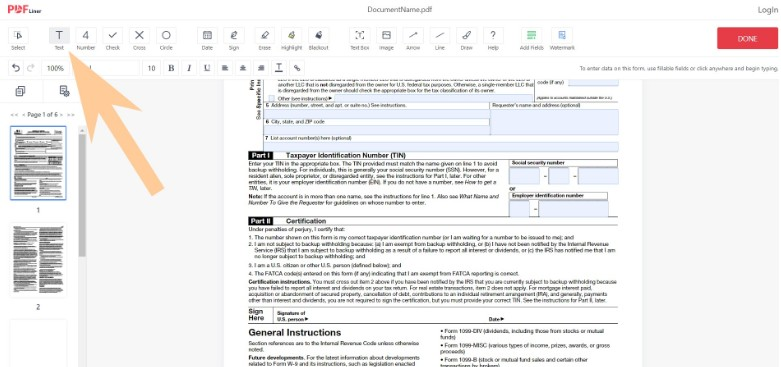Viewport: 781px width, 367px height.
Task: Click the red DONE button
Action: point(747,38)
